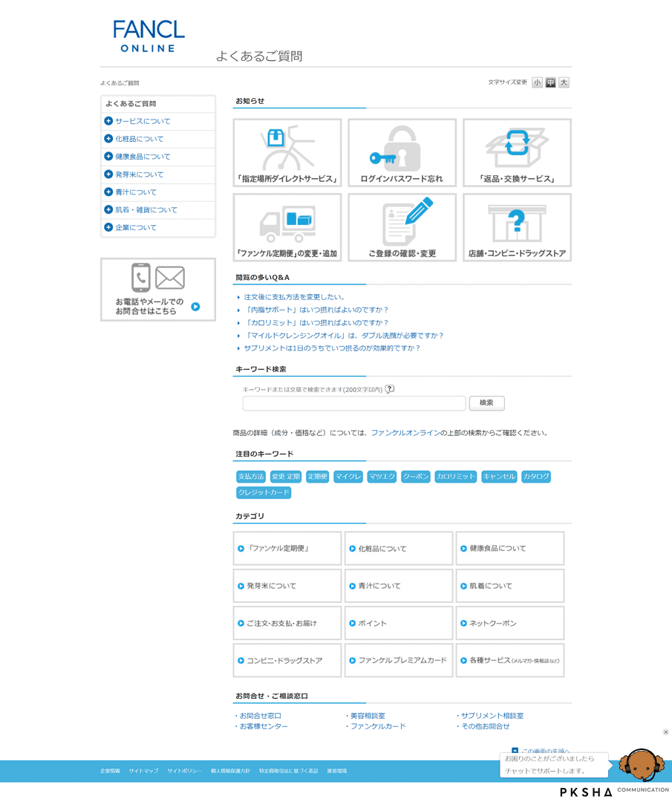Image resolution: width=672 pixels, height=802 pixels.
Task: Open the 指定場所ダイレクトサービス bicycle tile
Action: [287, 153]
